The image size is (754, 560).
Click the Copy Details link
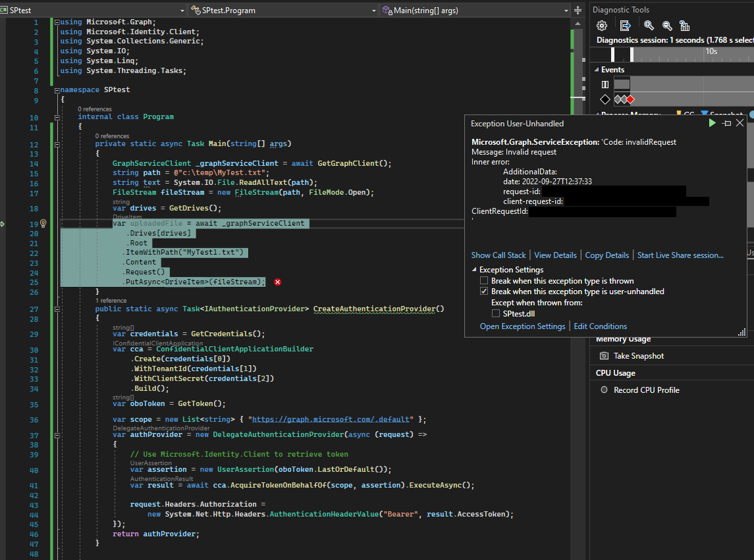click(x=606, y=255)
